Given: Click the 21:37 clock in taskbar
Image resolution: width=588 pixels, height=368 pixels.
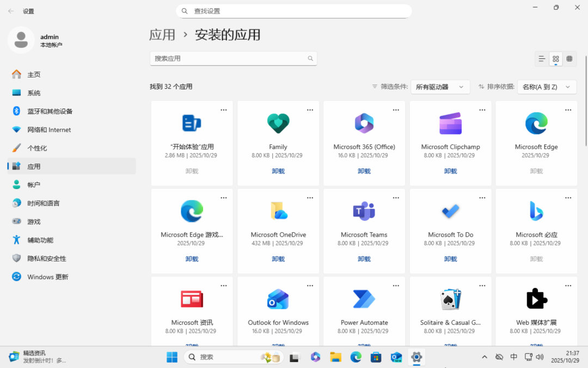Looking at the screenshot, I should click(565, 357).
